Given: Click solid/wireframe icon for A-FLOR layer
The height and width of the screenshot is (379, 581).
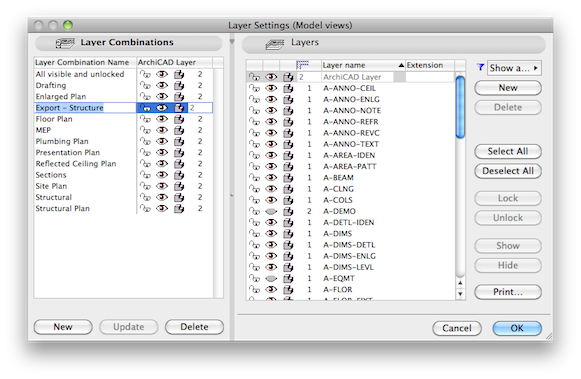Looking at the screenshot, I should [288, 289].
